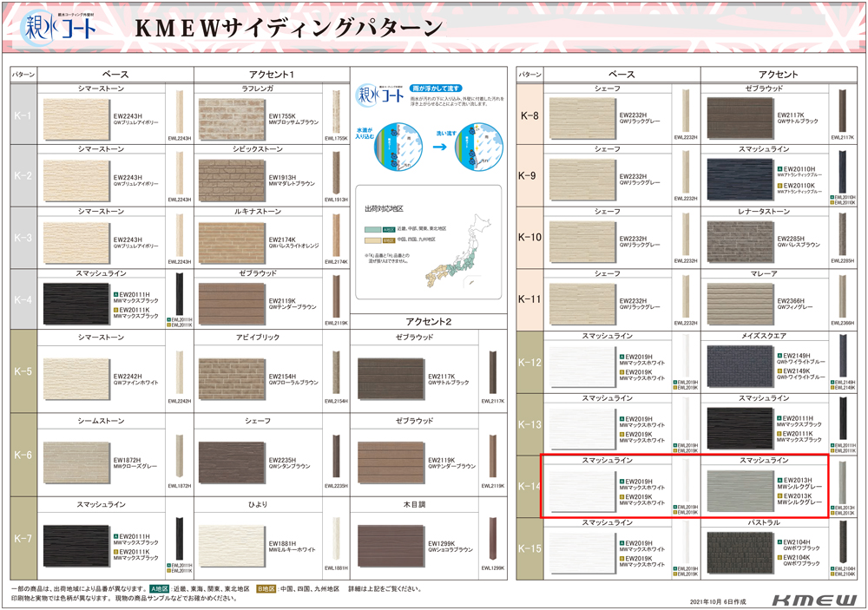The width and height of the screenshot is (868, 610).
Task: Click the 親水コート logo in the page header
Action: 57,28
